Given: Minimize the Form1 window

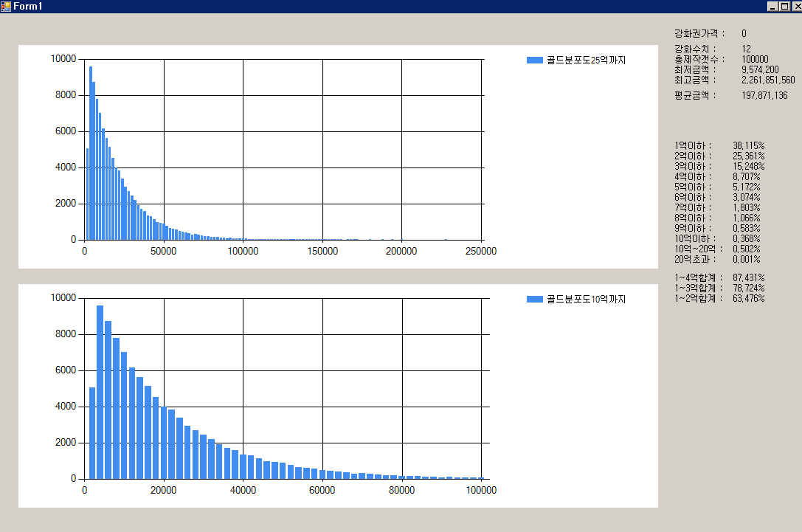Looking at the screenshot, I should point(772,6).
